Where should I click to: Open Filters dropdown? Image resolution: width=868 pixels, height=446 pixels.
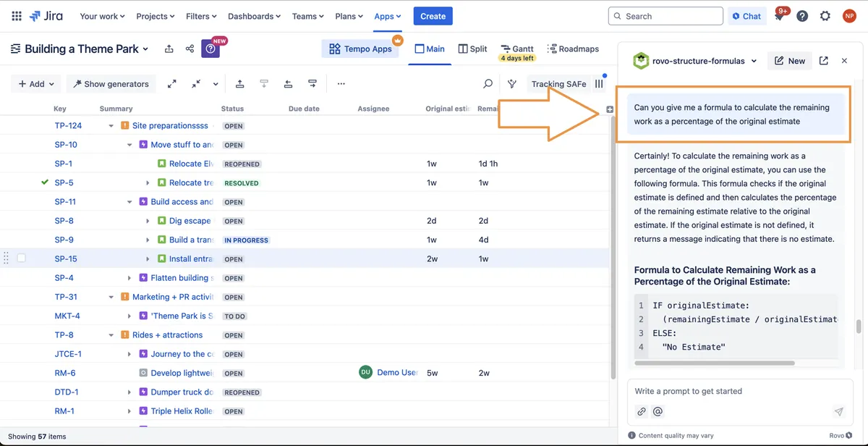coord(201,16)
